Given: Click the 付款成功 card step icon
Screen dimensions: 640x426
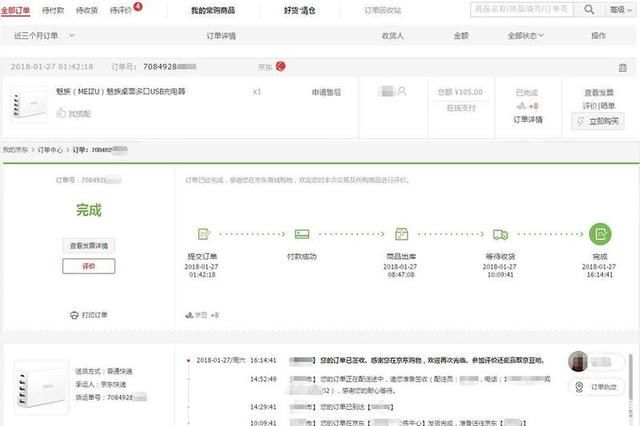Looking at the screenshot, I should 302,234.
